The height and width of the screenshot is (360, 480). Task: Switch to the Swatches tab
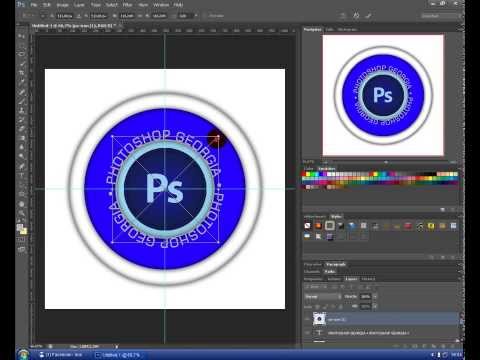point(327,169)
